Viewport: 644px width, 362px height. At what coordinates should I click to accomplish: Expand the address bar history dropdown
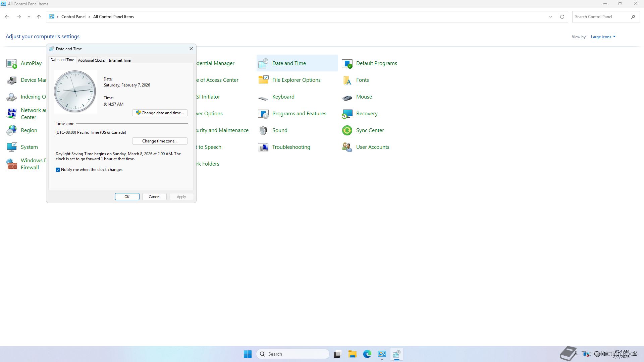click(550, 17)
